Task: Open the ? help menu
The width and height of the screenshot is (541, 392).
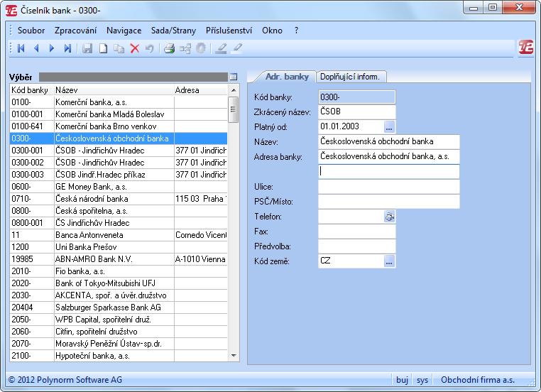Action: pos(296,31)
